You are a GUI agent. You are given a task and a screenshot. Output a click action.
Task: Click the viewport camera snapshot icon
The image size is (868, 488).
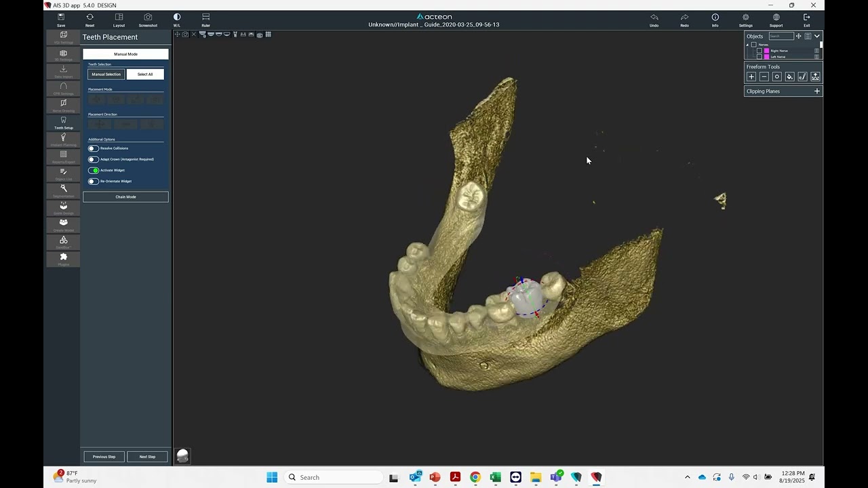coord(185,34)
